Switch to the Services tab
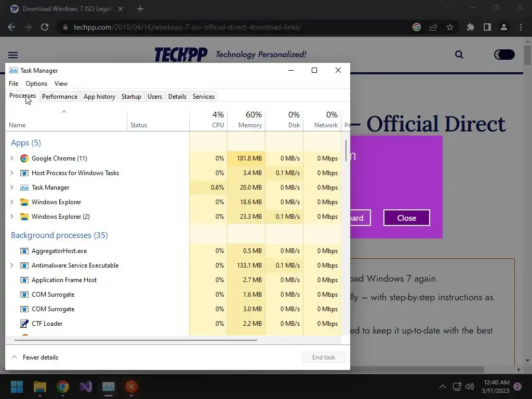 (204, 97)
